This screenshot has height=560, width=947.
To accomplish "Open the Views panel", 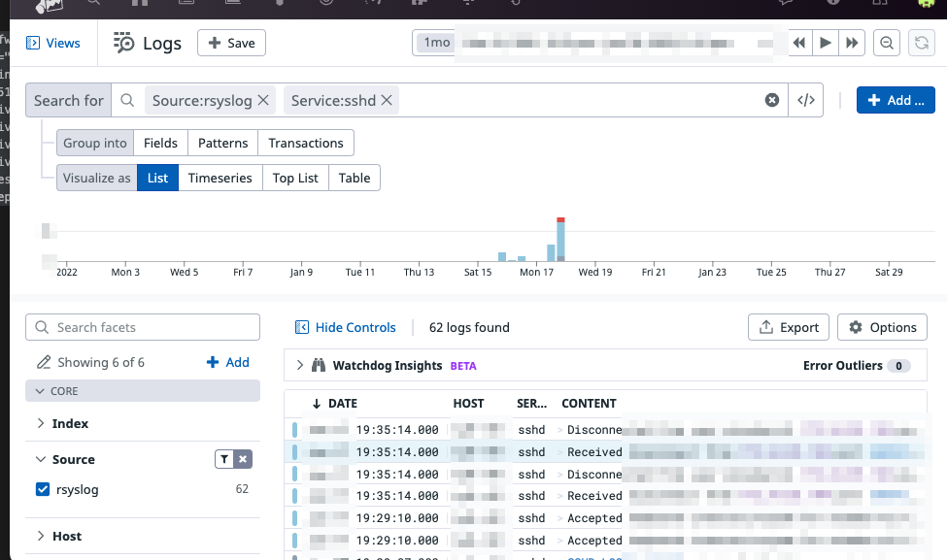I will [53, 43].
